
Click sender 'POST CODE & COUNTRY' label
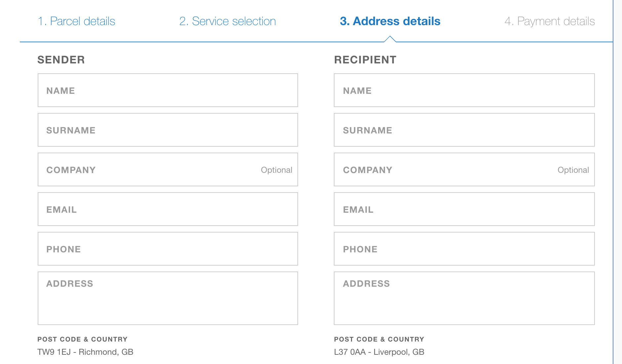pyautogui.click(x=82, y=339)
